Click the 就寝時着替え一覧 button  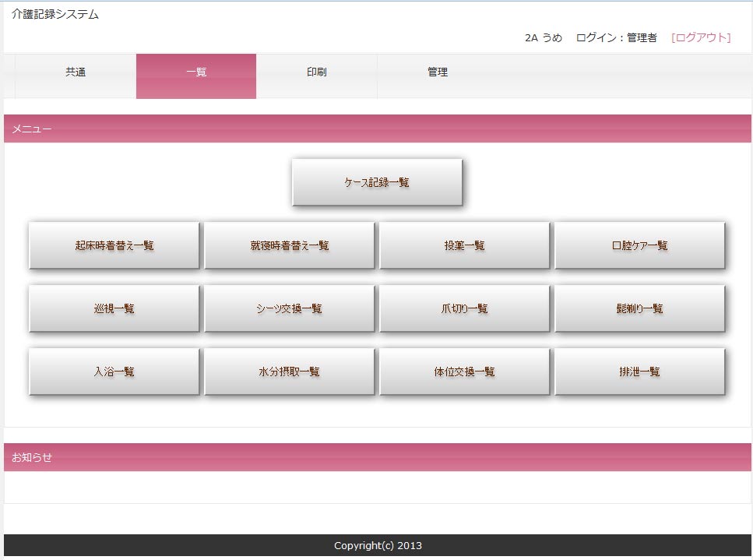[290, 245]
